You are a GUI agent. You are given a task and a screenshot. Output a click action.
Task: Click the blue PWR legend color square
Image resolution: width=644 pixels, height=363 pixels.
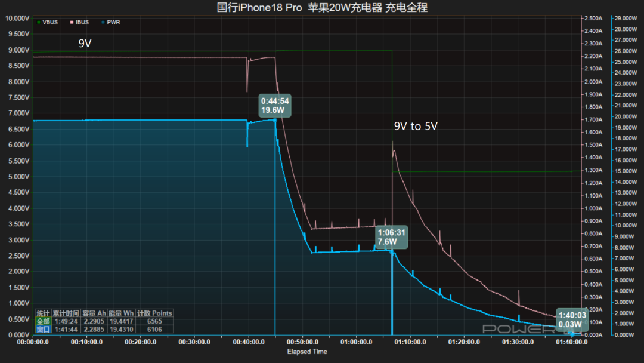click(x=103, y=22)
